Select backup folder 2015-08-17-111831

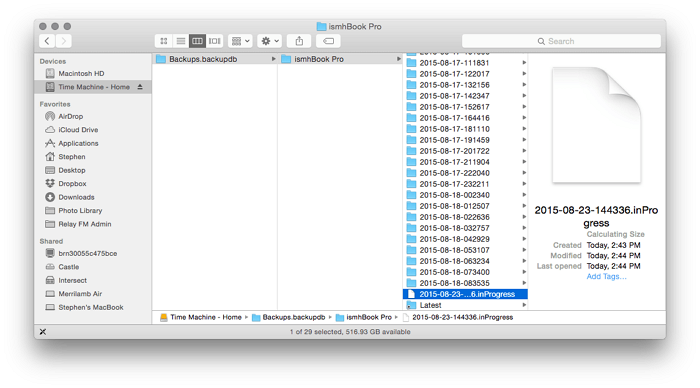465,63
